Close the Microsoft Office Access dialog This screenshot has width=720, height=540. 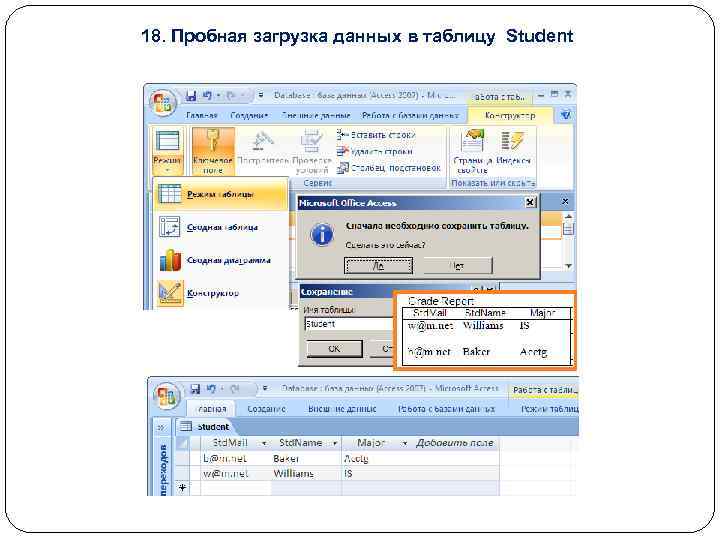click(530, 202)
